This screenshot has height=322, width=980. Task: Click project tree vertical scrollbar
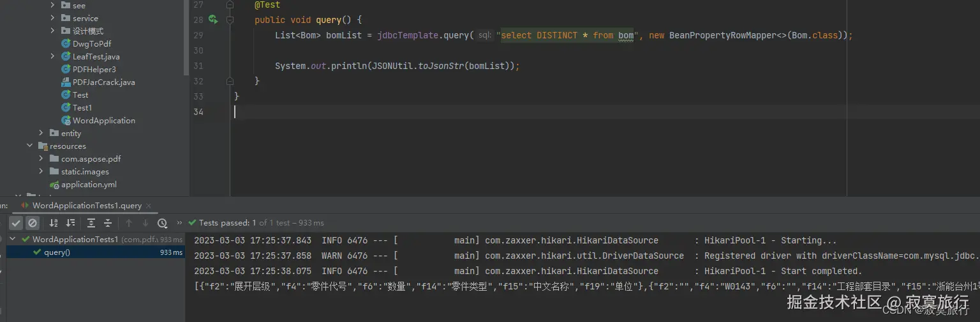click(186, 38)
